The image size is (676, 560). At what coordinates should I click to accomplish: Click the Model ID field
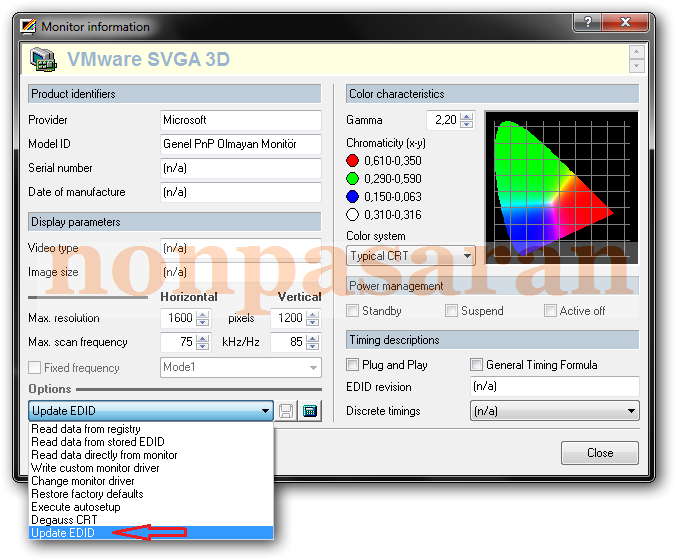pyautogui.click(x=241, y=144)
